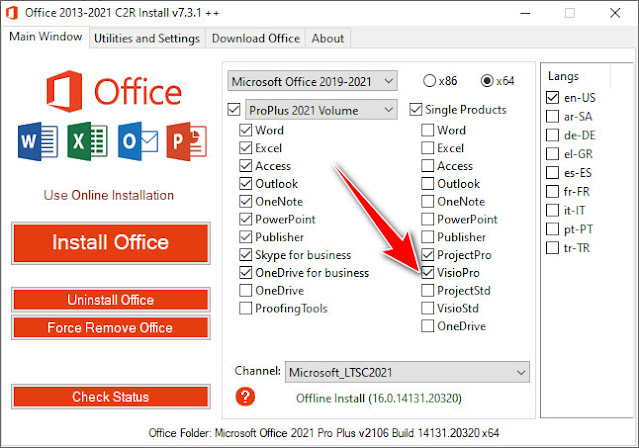The height and width of the screenshot is (448, 639).
Task: Check PowerPoint under Single Products
Action: coord(427,219)
